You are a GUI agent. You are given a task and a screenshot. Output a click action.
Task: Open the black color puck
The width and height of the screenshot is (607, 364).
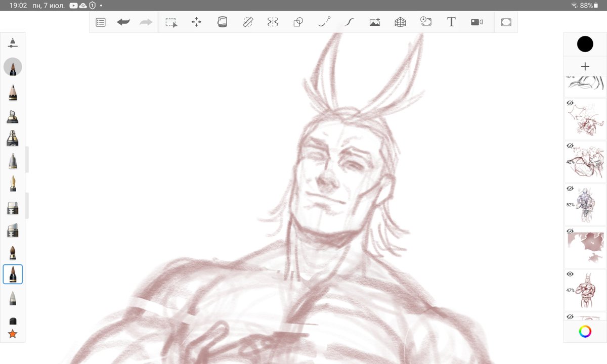585,44
